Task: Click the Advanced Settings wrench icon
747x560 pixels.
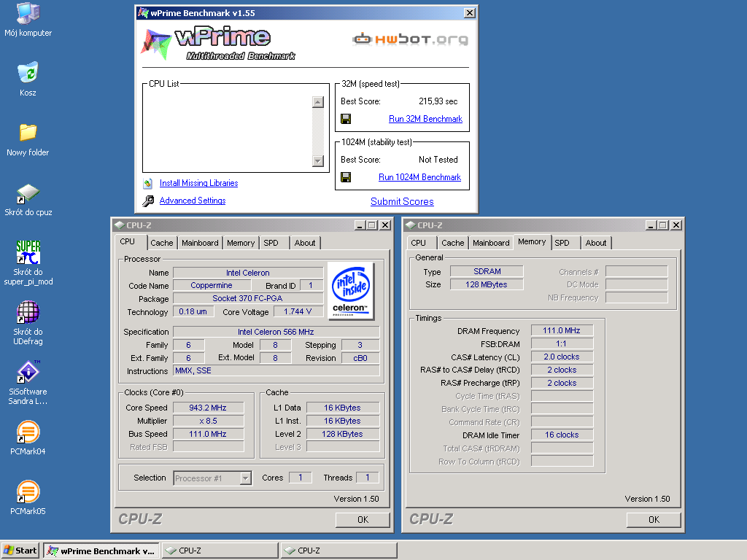Action: (x=147, y=201)
